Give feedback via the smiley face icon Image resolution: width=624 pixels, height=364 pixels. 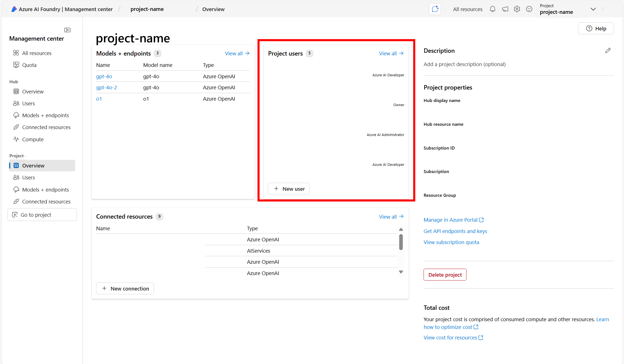[x=529, y=9]
